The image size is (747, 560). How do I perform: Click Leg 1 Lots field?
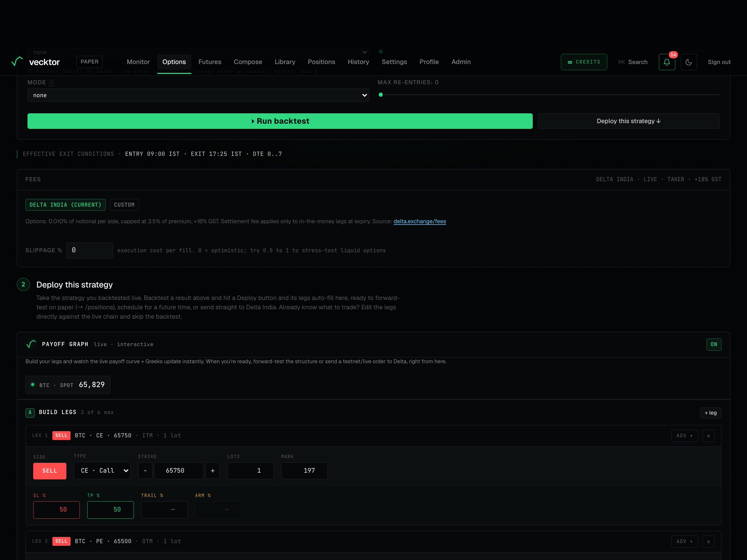[x=250, y=471]
